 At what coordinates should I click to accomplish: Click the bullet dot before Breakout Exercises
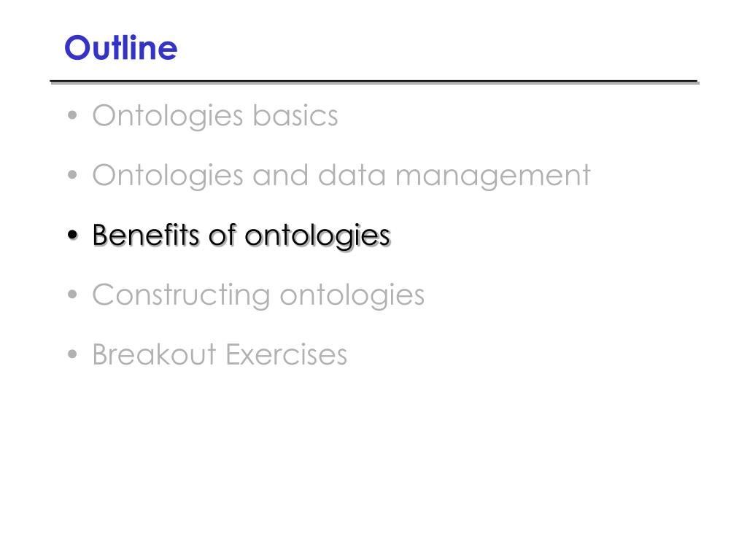(x=72, y=354)
